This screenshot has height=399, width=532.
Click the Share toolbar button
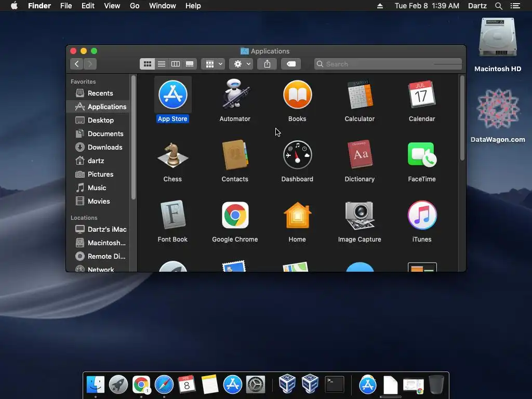[267, 64]
